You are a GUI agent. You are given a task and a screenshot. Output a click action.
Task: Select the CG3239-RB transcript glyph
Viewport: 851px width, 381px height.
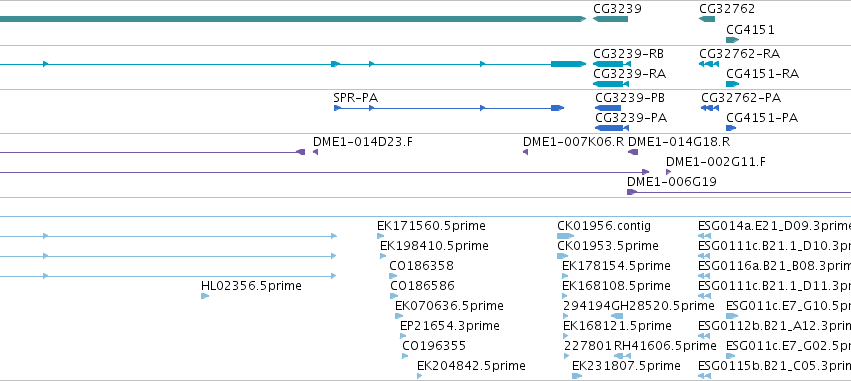click(612, 64)
